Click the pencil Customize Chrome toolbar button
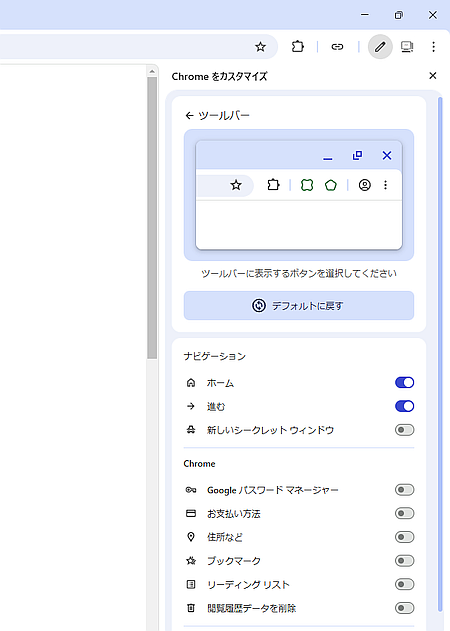Screen dimensions: 450x631 click(380, 47)
